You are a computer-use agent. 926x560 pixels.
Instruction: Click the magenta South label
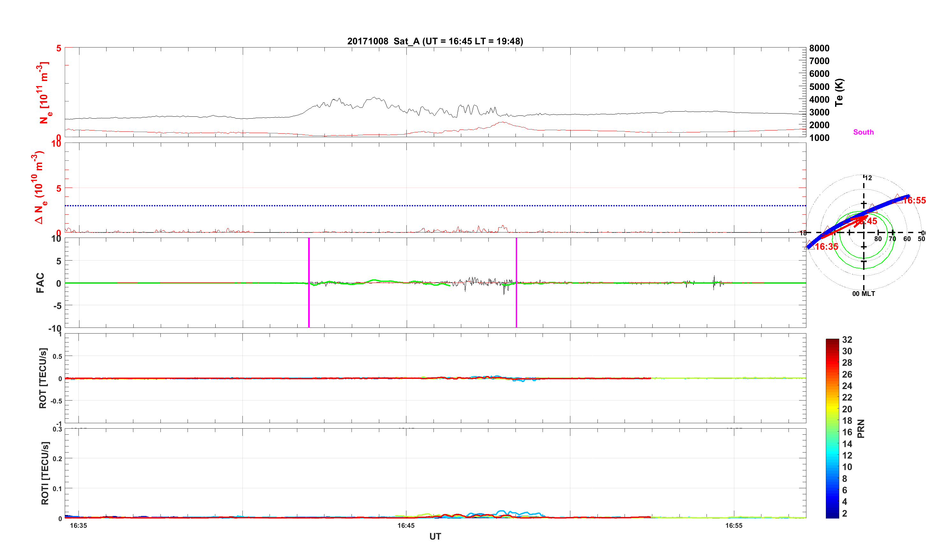tap(863, 132)
